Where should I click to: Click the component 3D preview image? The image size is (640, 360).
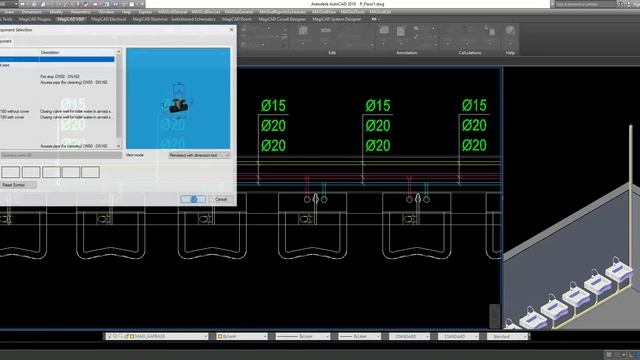pos(178,98)
